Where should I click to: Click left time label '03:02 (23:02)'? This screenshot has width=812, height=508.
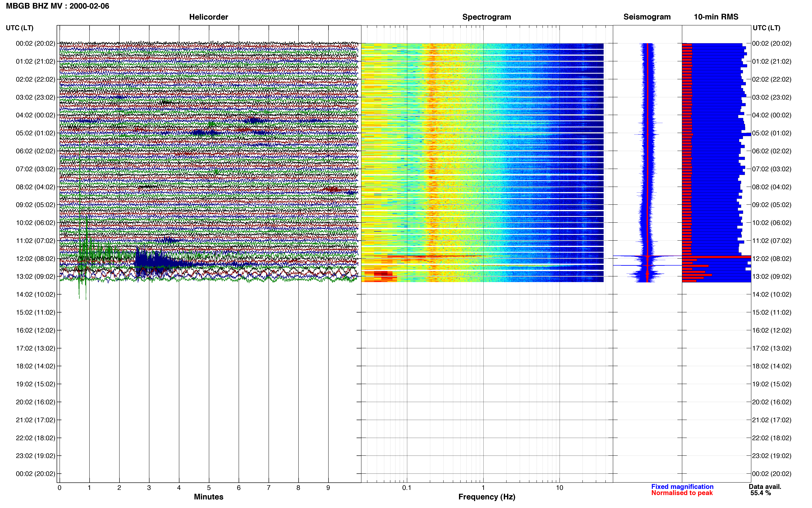tap(35, 97)
